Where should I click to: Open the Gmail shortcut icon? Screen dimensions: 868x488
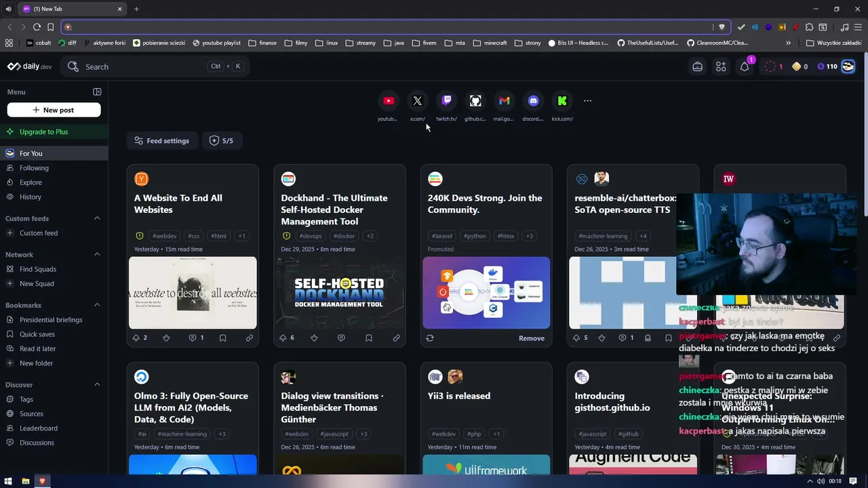(x=505, y=101)
